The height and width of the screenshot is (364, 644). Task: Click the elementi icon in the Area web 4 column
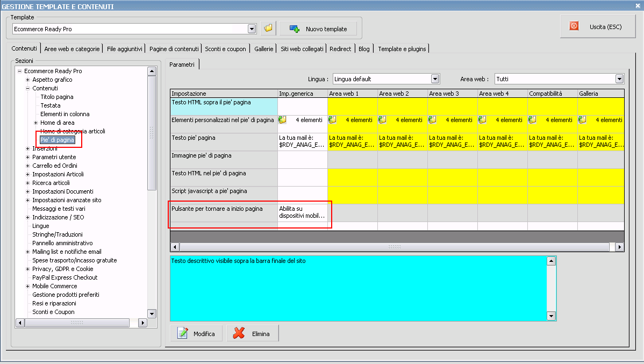point(482,119)
